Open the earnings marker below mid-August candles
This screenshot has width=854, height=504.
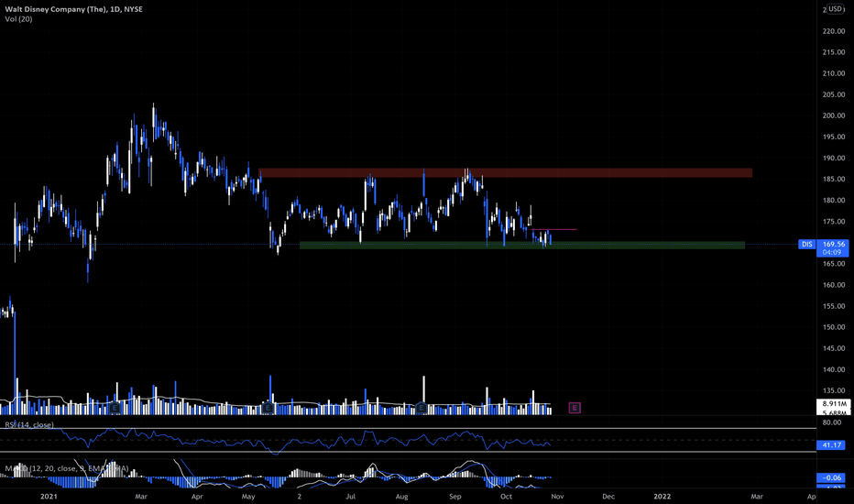point(421,408)
